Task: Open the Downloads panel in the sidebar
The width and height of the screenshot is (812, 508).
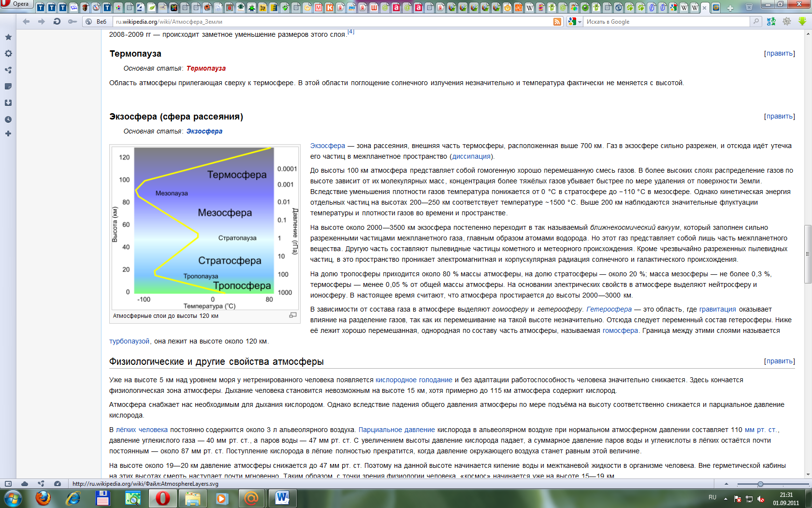Action: [8, 103]
